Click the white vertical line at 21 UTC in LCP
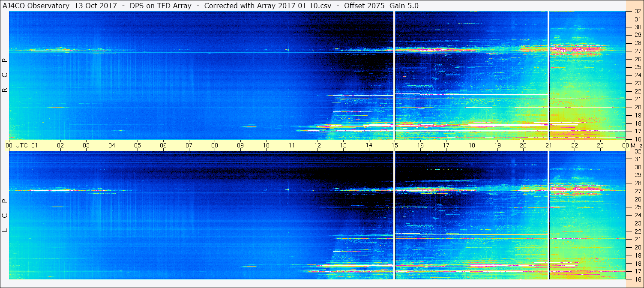 [548, 215]
